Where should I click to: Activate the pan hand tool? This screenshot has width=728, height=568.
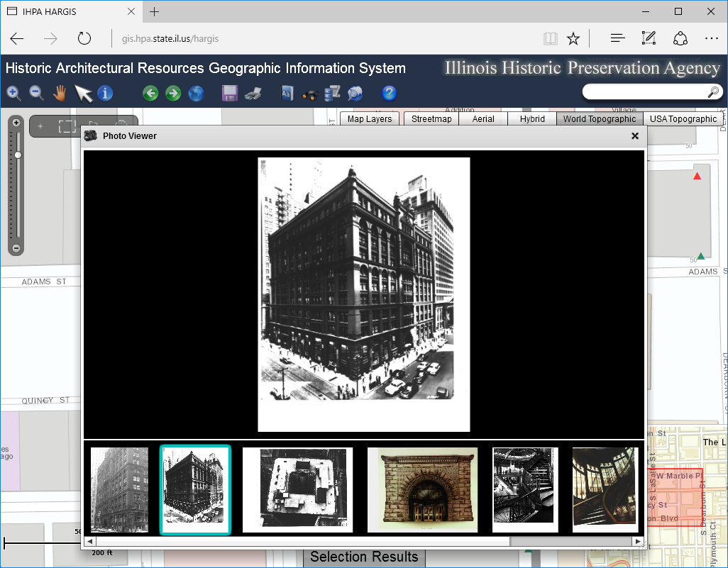(x=60, y=93)
